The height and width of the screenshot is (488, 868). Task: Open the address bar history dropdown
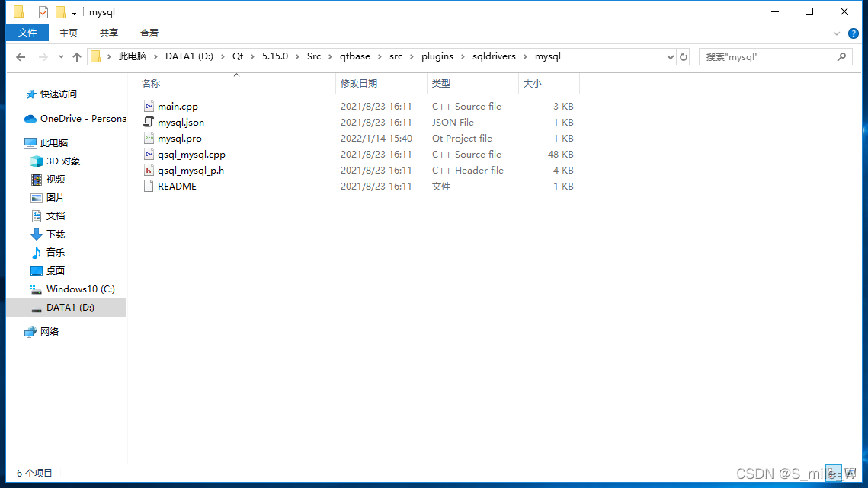tap(670, 56)
